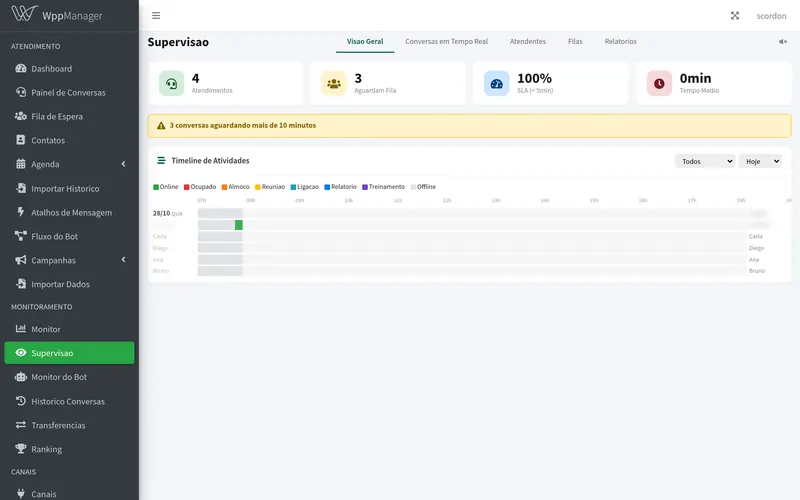Go to Painel de Conversas
Screen dimensions: 800x500
click(69, 92)
